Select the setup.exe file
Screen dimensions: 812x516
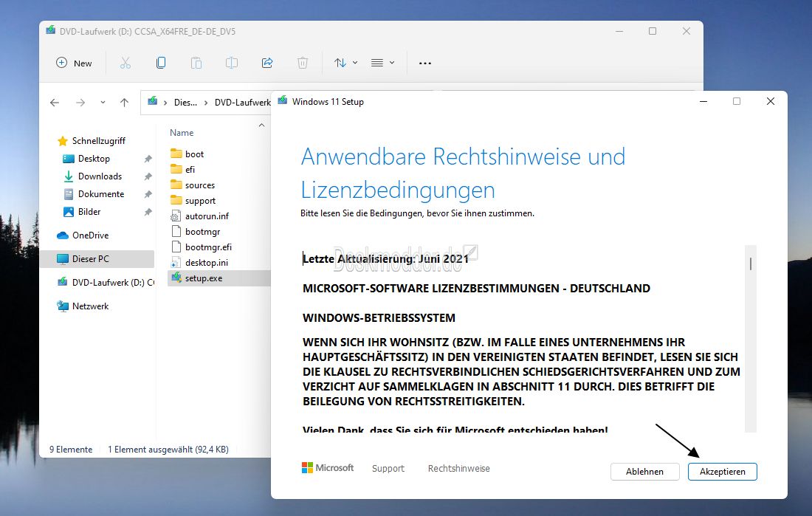point(219,278)
